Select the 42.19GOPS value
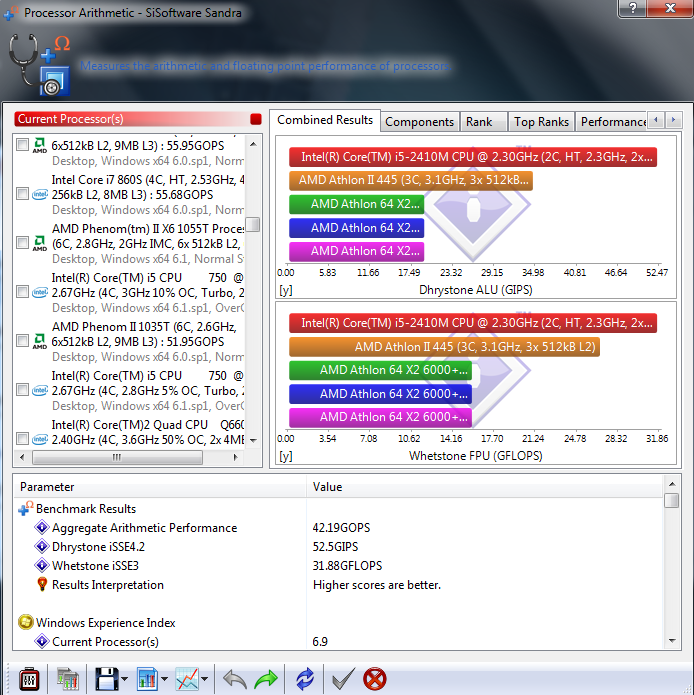Viewport: 694px width, 695px height. [341, 527]
